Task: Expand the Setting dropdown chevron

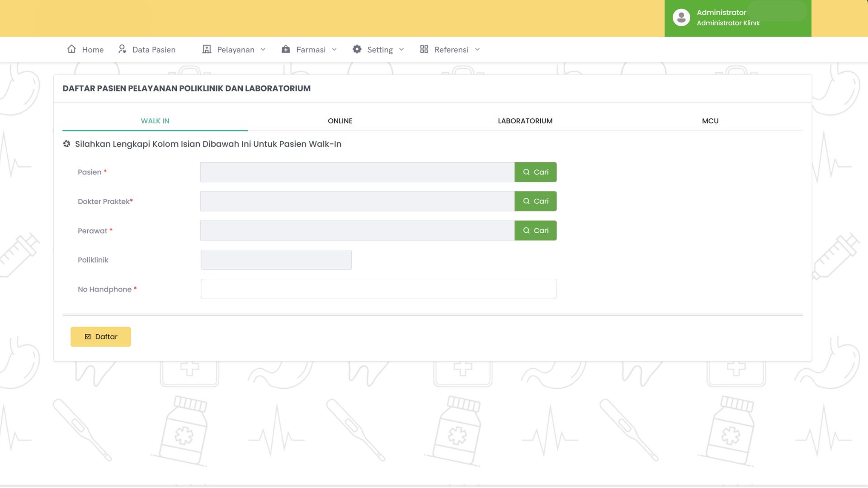Action: click(401, 50)
